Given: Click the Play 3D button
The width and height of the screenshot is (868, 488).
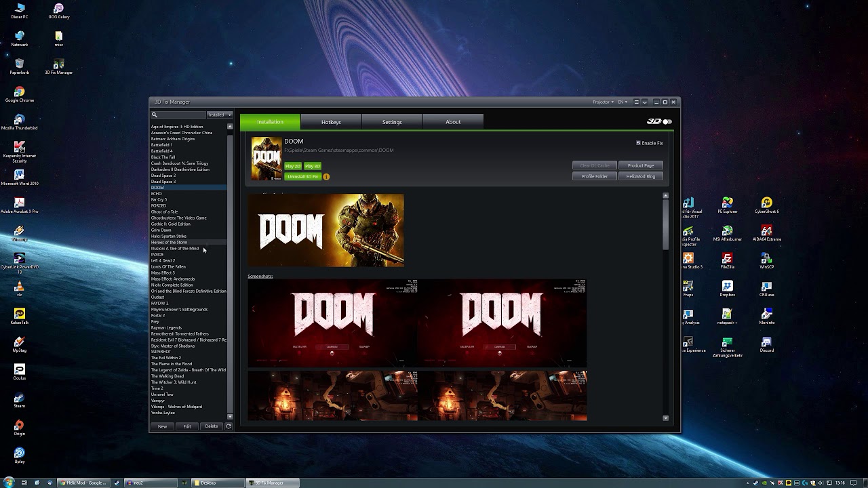Looking at the screenshot, I should [313, 166].
